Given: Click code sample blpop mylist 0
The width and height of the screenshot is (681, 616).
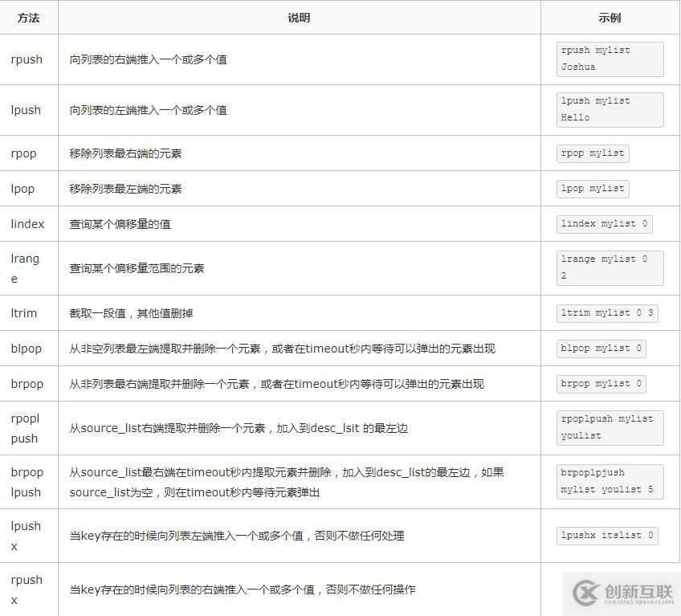Looking at the screenshot, I should [x=601, y=349].
